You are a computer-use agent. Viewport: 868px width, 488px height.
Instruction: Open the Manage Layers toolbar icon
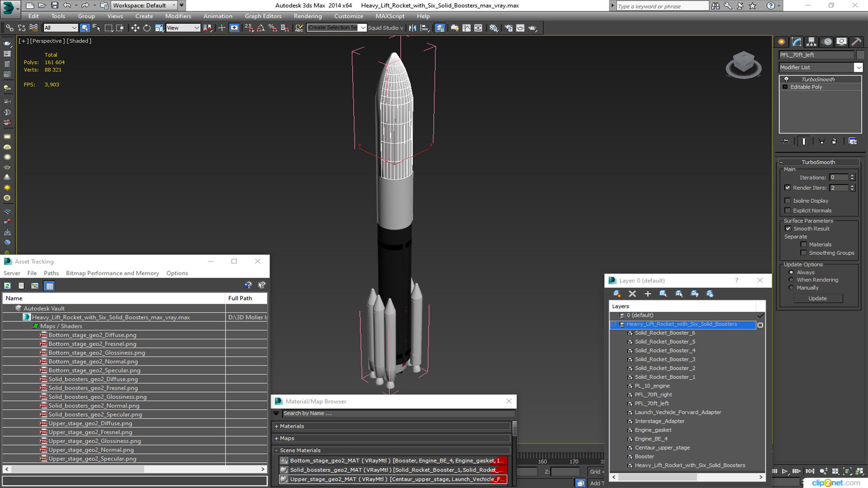[x=440, y=28]
